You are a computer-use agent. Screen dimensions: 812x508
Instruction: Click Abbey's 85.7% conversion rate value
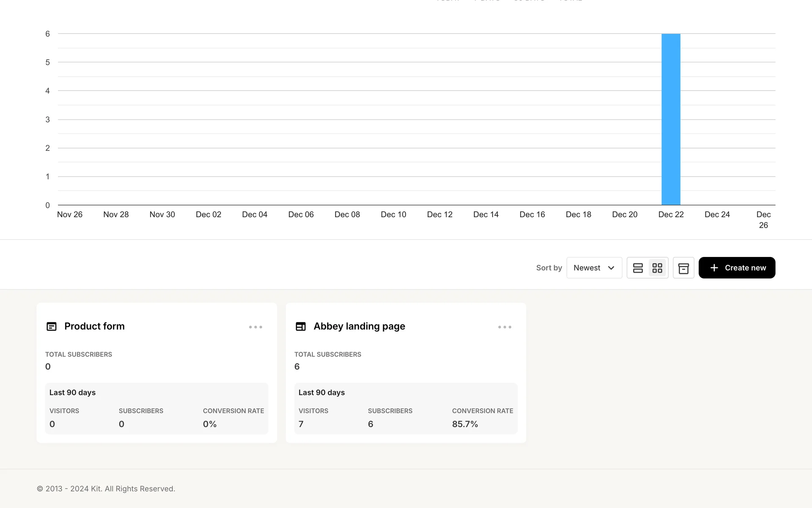point(465,424)
